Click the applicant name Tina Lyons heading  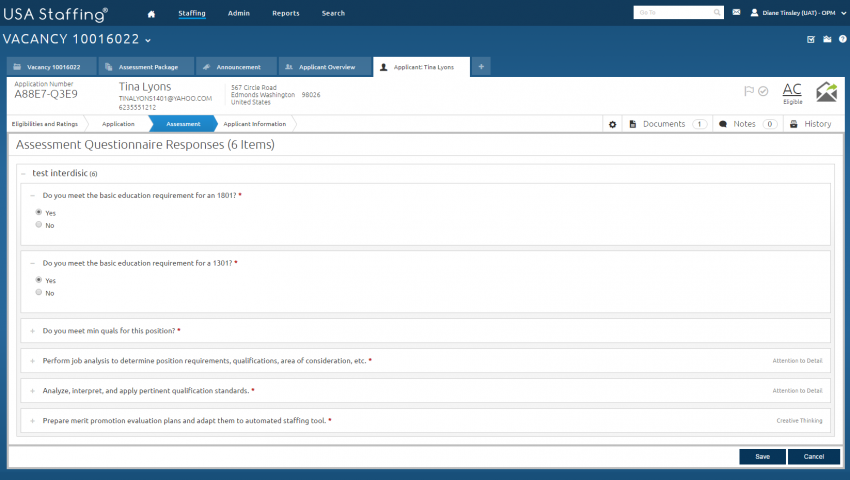(145, 87)
